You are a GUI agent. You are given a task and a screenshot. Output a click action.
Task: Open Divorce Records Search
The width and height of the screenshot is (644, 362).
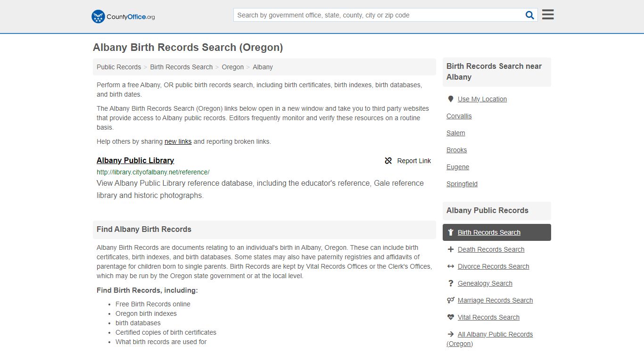click(x=494, y=266)
